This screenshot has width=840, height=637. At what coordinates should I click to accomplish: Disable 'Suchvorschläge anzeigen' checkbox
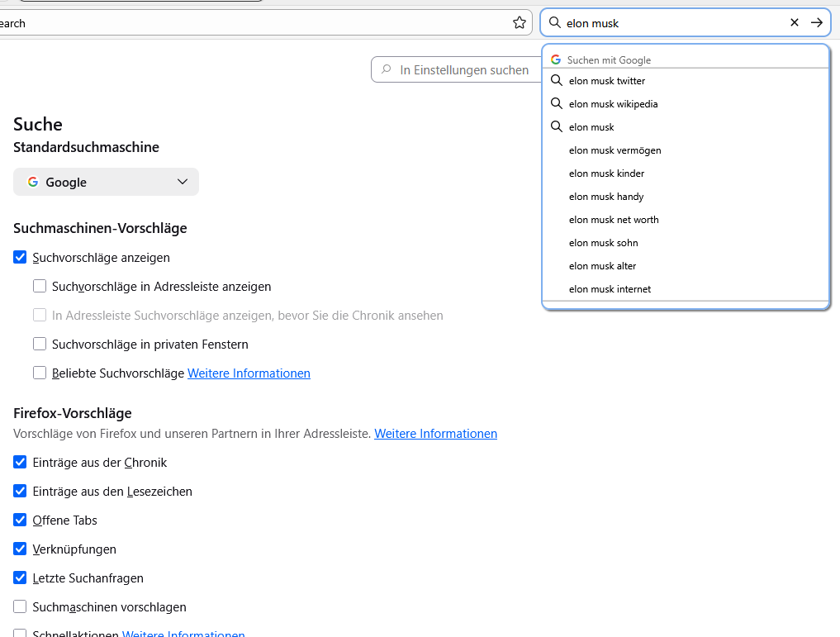point(21,258)
